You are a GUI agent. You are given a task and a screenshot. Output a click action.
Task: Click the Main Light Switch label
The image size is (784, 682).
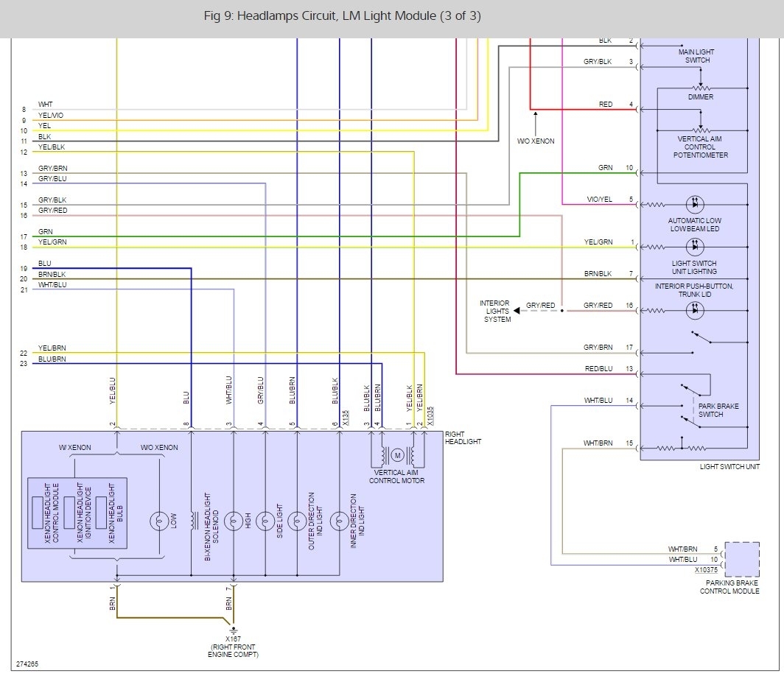tap(696, 55)
